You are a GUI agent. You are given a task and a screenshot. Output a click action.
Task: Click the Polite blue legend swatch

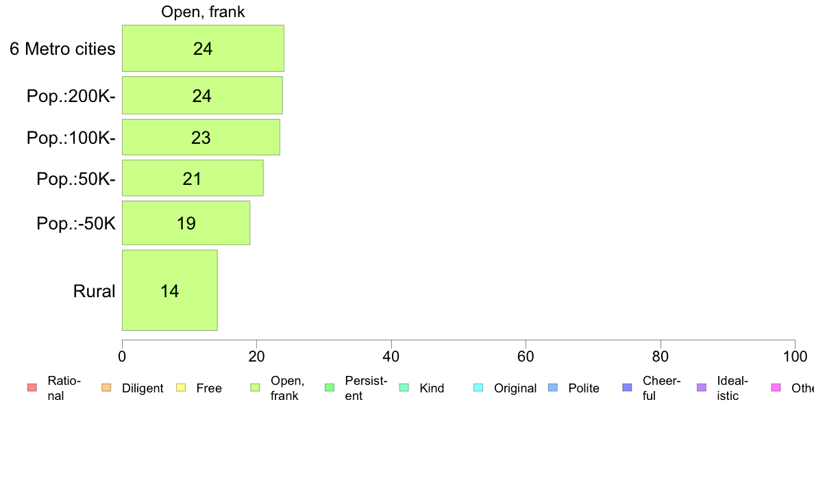pos(553,388)
